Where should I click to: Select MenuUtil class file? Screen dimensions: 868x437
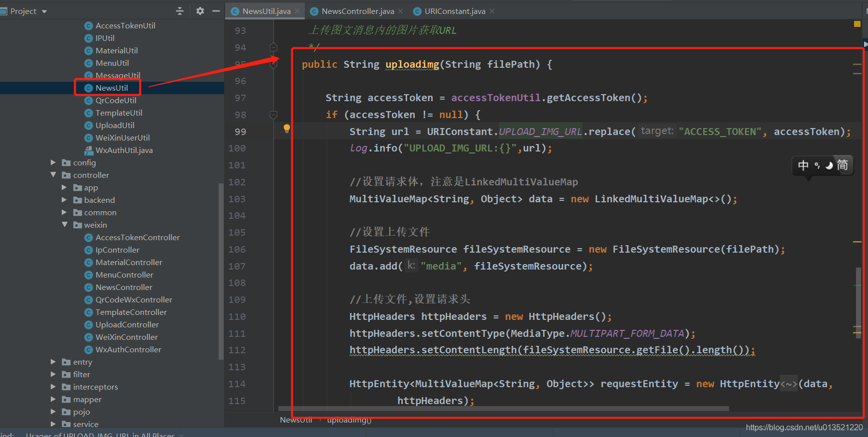112,63
